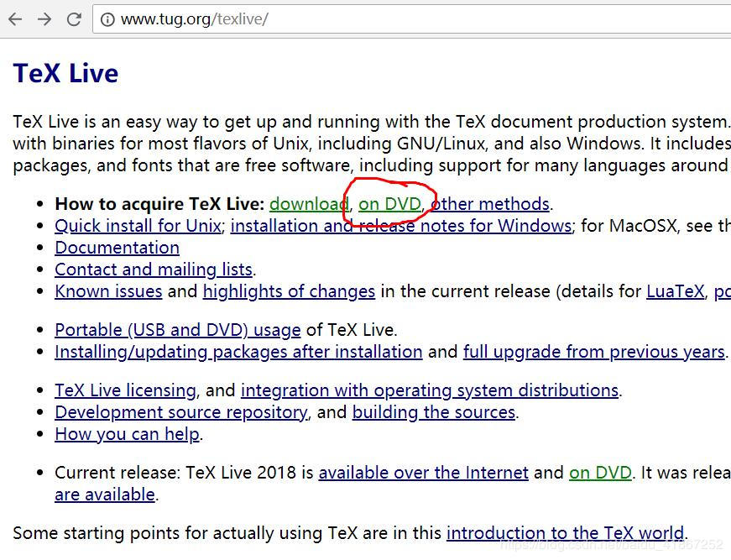Reload the page with refresh icon
The image size is (731, 560).
pos(74,19)
